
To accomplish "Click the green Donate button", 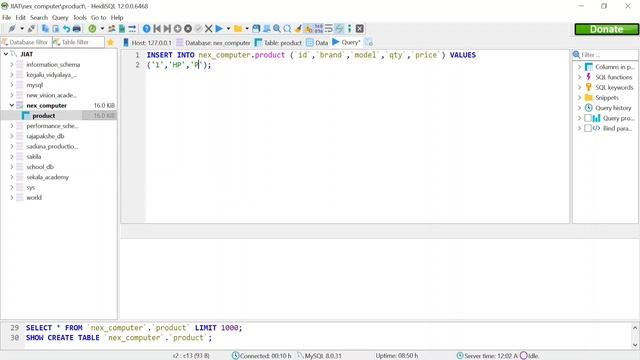I will point(607,29).
